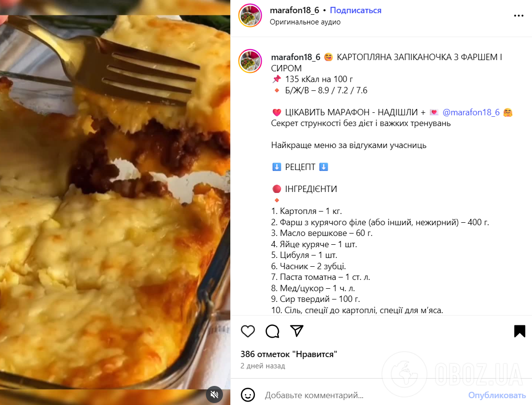
Task: Share the post with the paper plane icon
Action: pyautogui.click(x=296, y=331)
